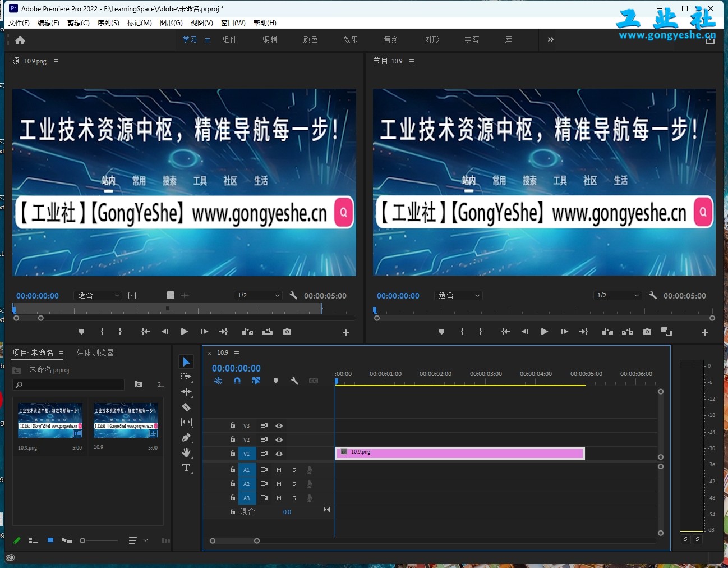Open the 窗口(W) menu

233,23
